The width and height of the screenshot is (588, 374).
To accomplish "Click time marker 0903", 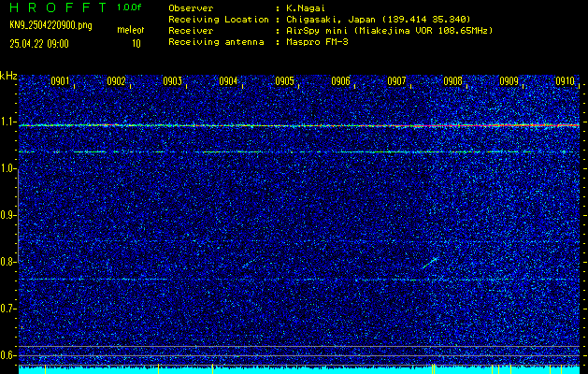I will click(173, 81).
